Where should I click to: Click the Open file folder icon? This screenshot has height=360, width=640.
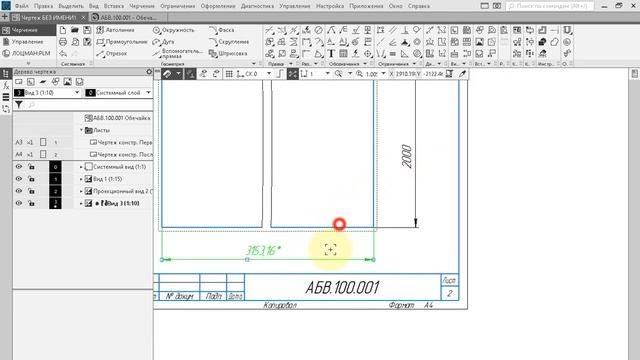[x=75, y=30]
